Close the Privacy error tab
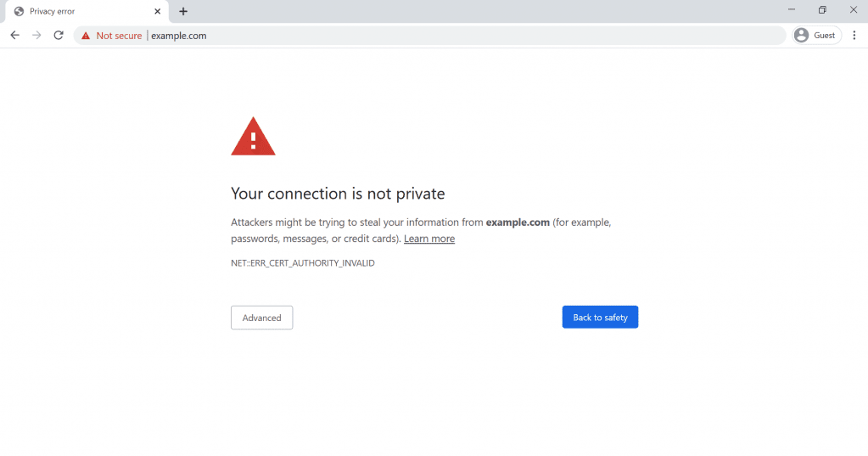 (157, 11)
